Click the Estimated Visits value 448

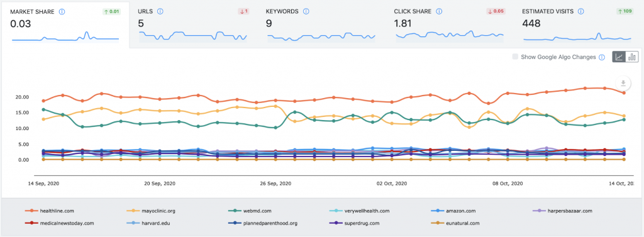point(531,24)
